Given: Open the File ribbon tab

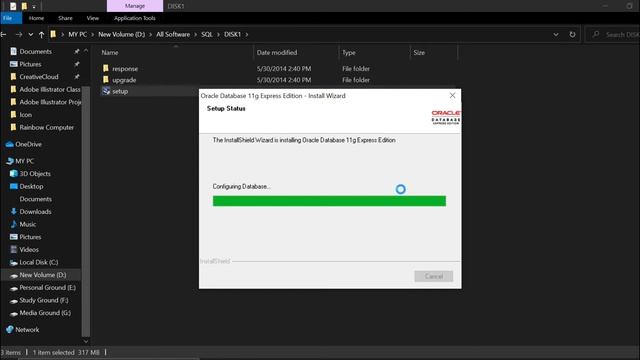Looking at the screenshot, I should [x=10, y=18].
